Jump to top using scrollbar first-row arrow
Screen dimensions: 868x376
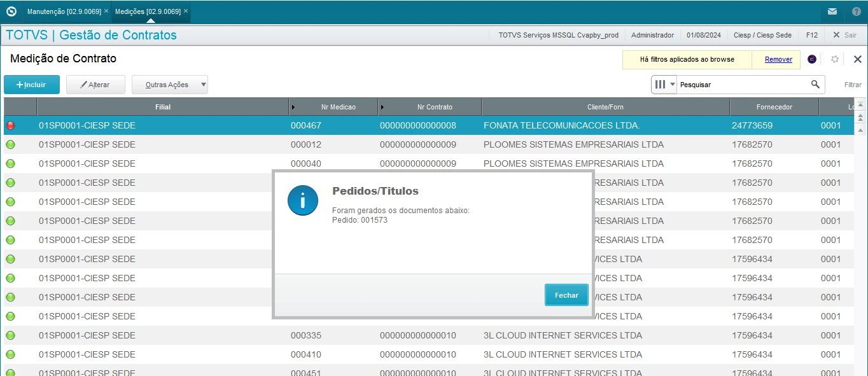860,104
